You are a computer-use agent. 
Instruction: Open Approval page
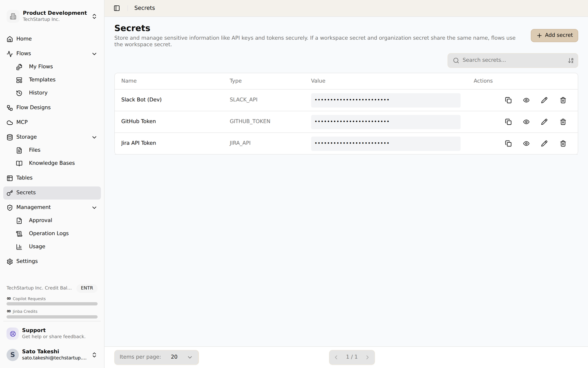pos(57,220)
